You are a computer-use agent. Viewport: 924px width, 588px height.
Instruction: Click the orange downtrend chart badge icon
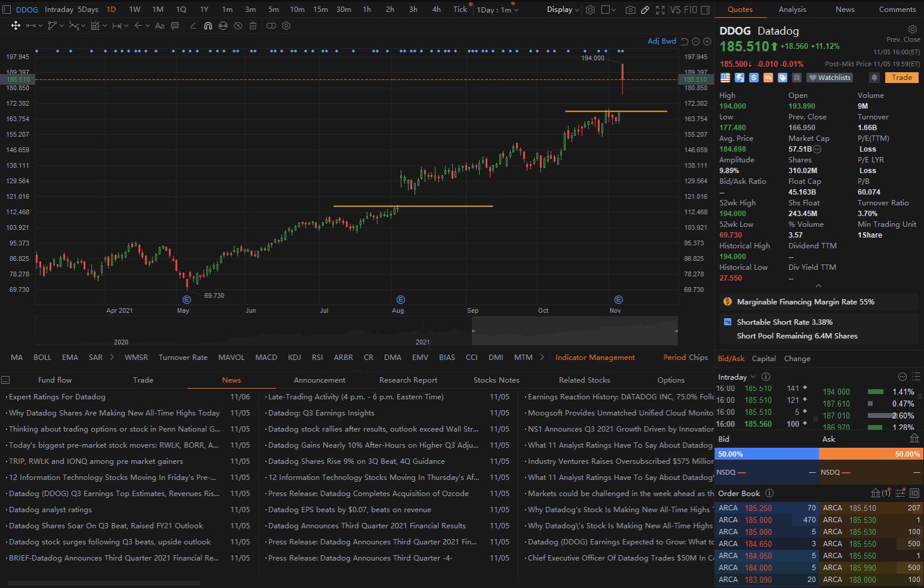(768, 78)
